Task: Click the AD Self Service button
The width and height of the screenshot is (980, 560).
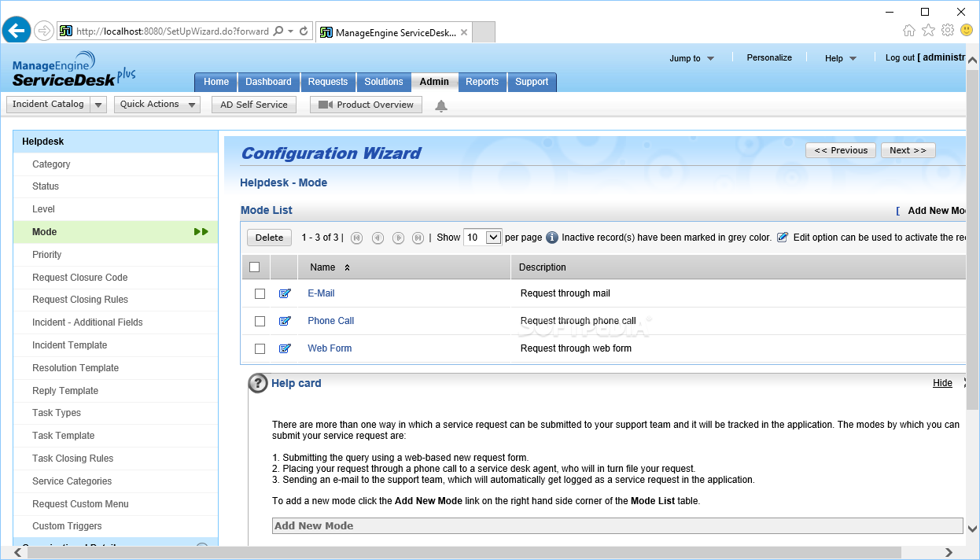Action: tap(254, 105)
